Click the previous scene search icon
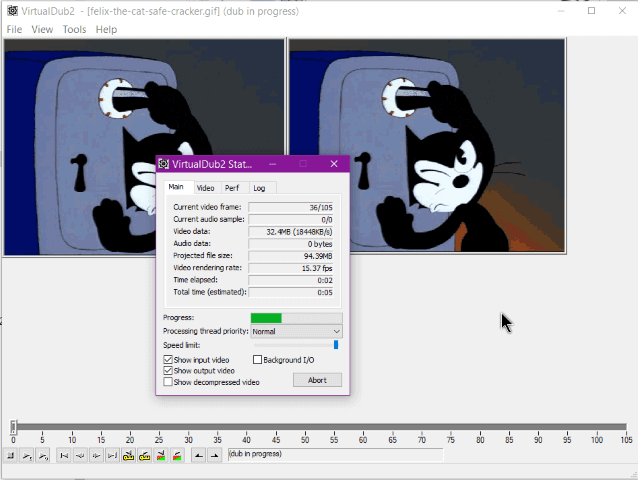 pyautogui.click(x=161, y=456)
